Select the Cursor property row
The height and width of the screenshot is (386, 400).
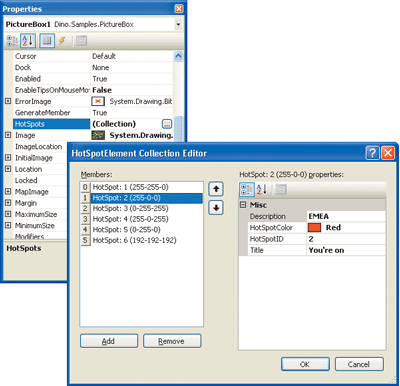93,56
